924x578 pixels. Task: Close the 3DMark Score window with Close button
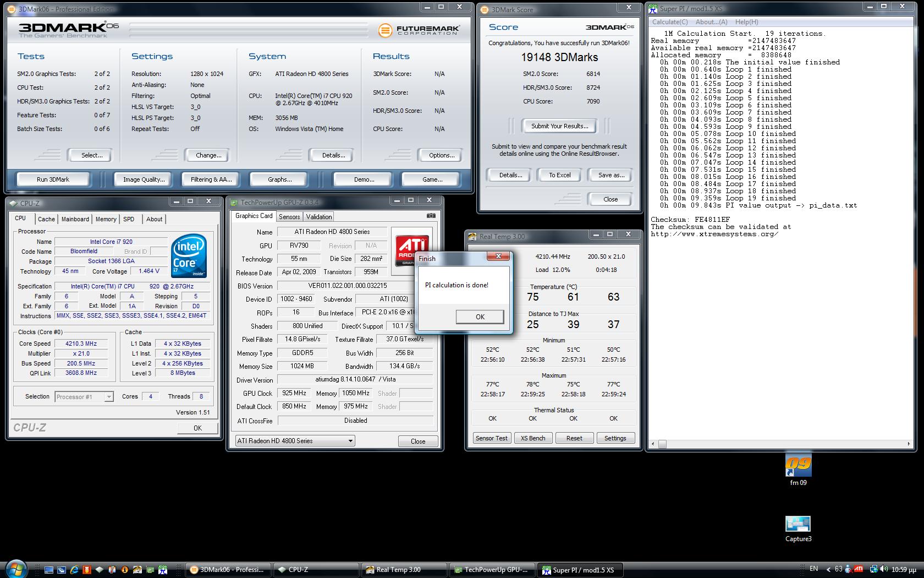pyautogui.click(x=610, y=199)
